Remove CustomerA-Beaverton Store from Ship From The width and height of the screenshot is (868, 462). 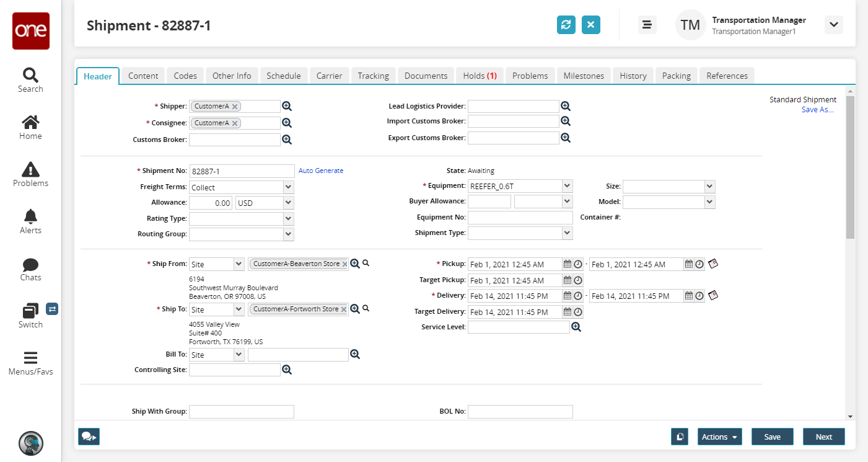click(344, 264)
